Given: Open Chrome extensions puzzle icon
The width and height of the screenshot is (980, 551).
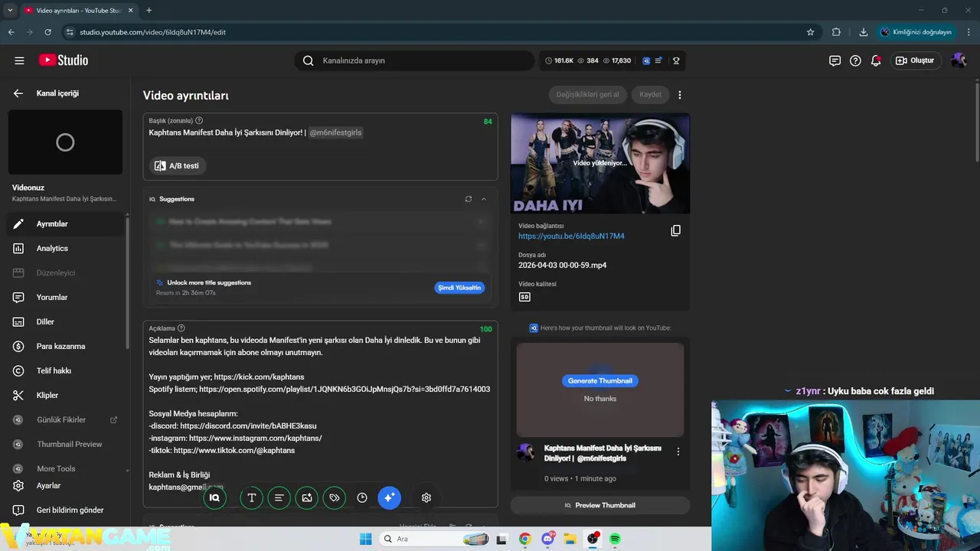Looking at the screenshot, I should [x=836, y=32].
